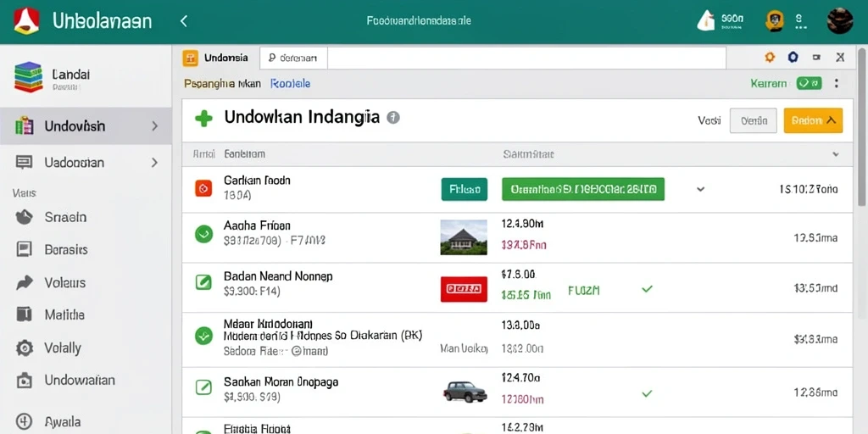
Task: Expand the Uadonoian sidebar chevron
Action: pos(154,162)
